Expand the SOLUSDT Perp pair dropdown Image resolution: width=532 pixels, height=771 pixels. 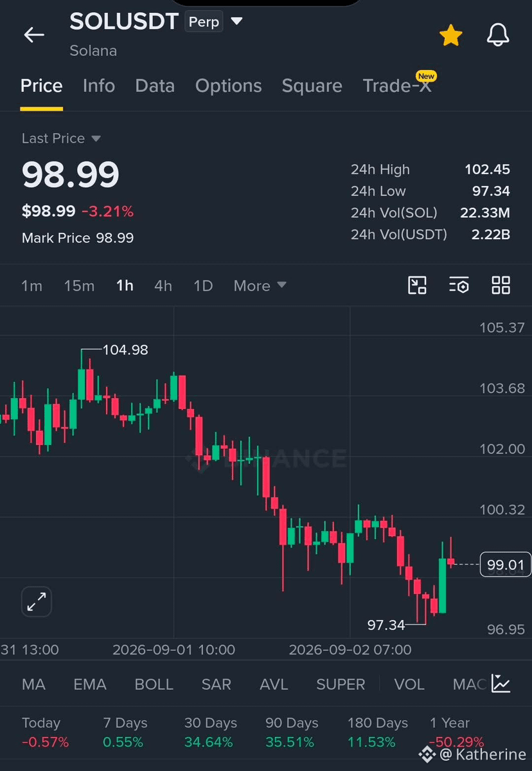coord(237,21)
